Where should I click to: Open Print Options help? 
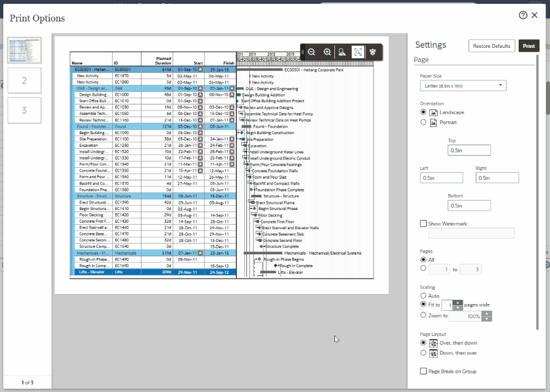tap(522, 15)
